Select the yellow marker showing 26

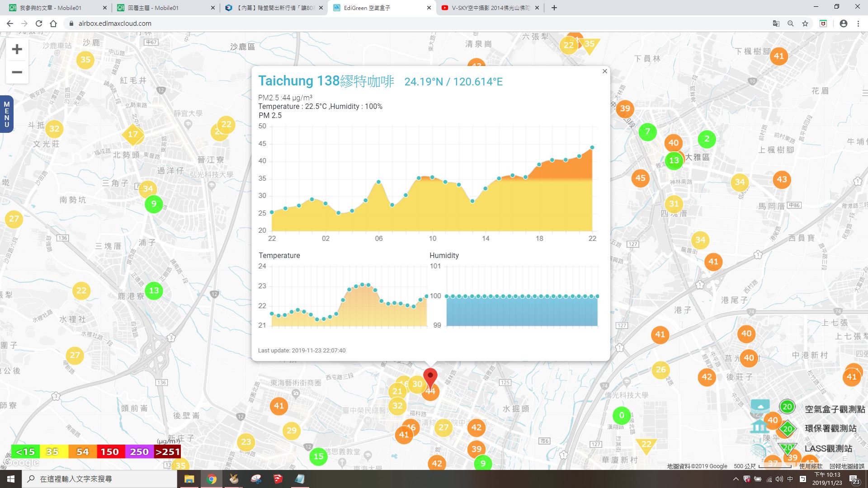click(x=660, y=370)
